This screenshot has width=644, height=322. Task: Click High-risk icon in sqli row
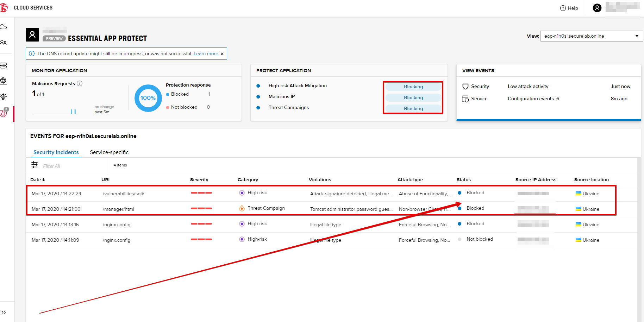pyautogui.click(x=242, y=192)
